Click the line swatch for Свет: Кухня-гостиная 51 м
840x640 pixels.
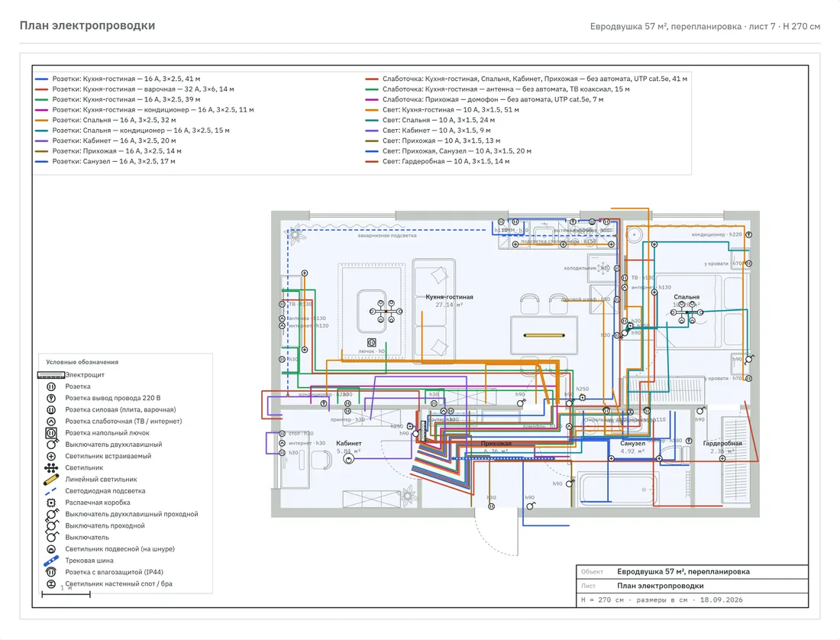(x=372, y=110)
